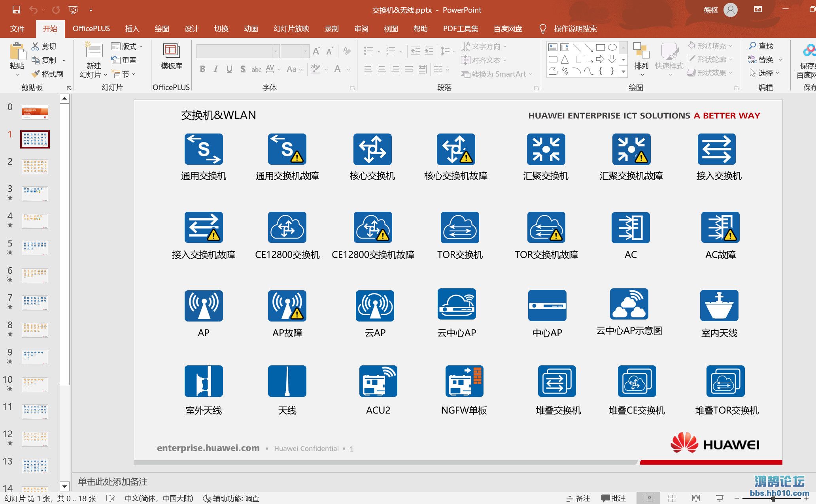The height and width of the screenshot is (504, 816).
Task: Click the 备注 Notes button in status bar
Action: click(x=578, y=498)
